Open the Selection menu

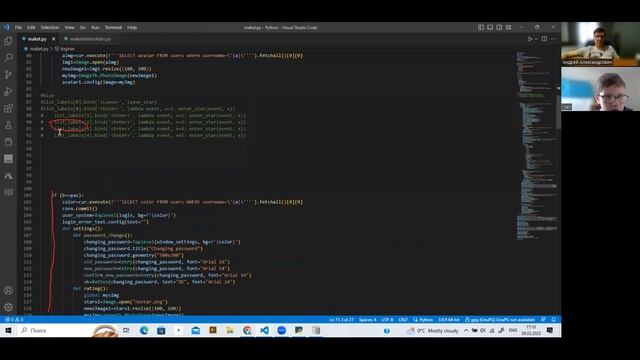[49, 27]
